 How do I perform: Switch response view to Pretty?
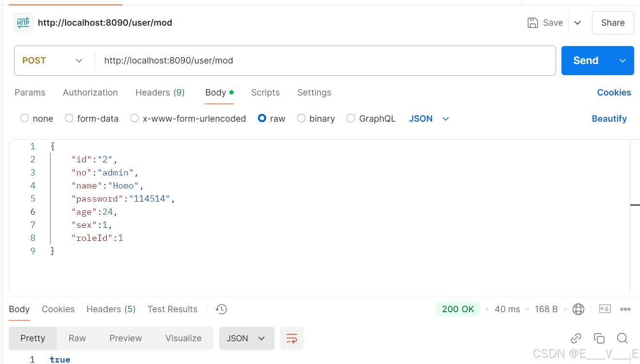(x=32, y=338)
